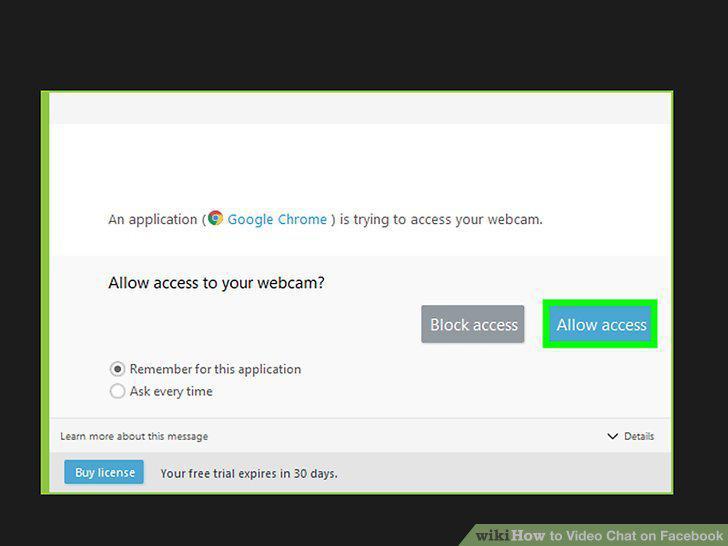Click the free trial expires notice
The image size is (728, 546).
249,474
